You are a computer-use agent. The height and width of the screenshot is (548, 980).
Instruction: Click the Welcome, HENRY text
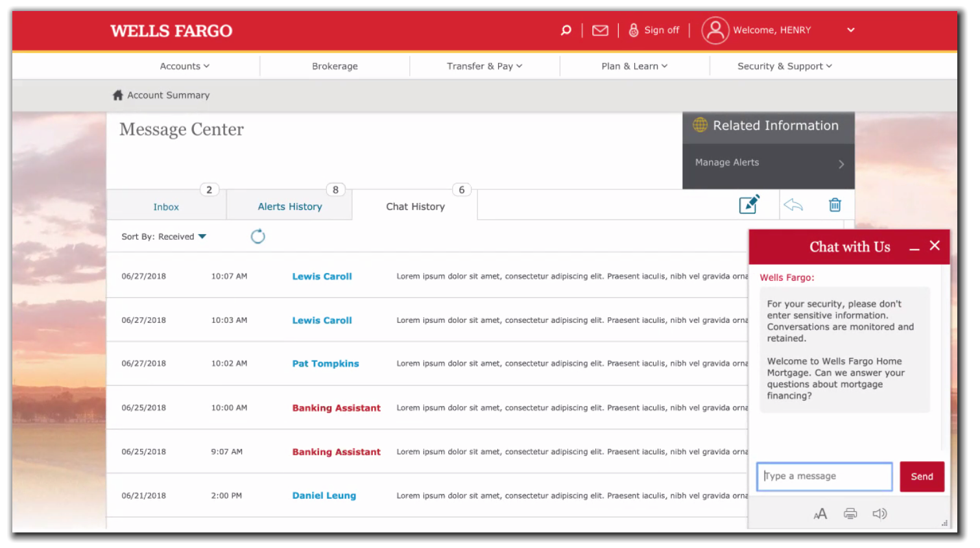click(772, 30)
